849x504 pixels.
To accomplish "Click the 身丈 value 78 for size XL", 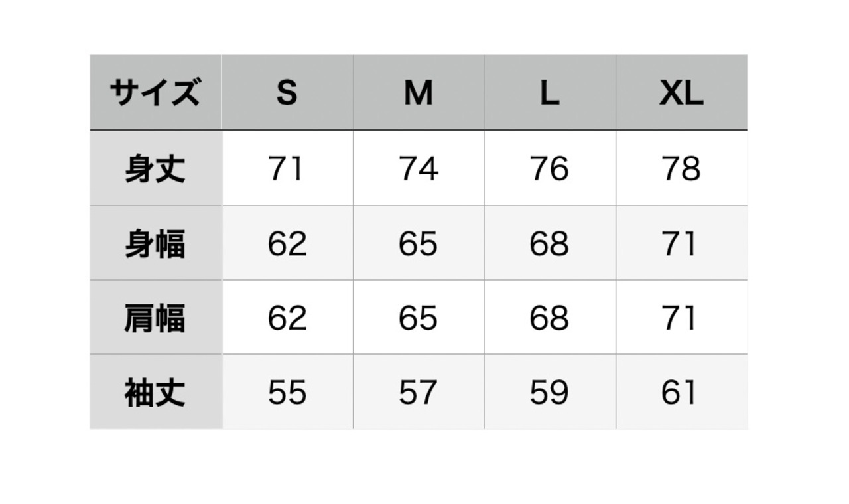I will [x=681, y=168].
